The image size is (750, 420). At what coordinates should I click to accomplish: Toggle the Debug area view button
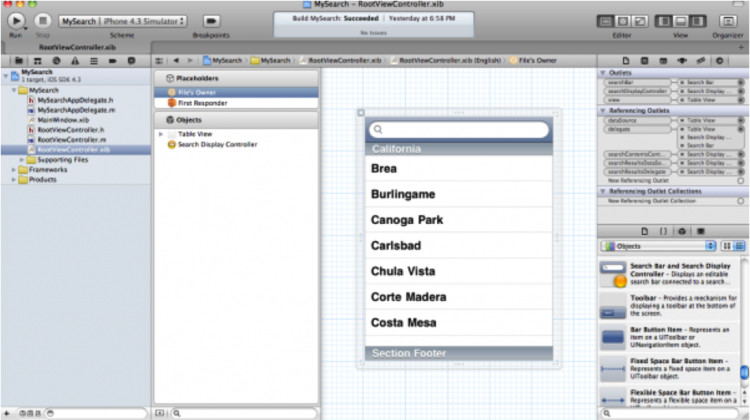pyautogui.click(x=681, y=22)
